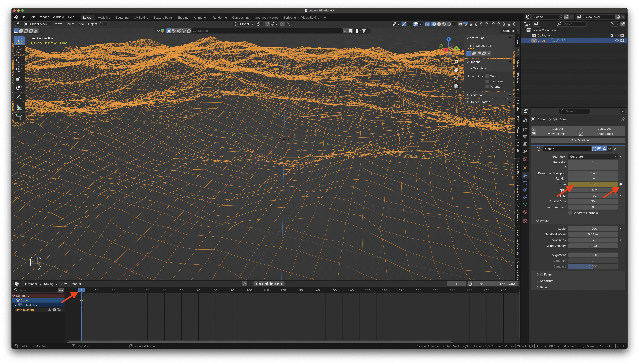Open the Geometry Generate dropdown

[x=593, y=157]
